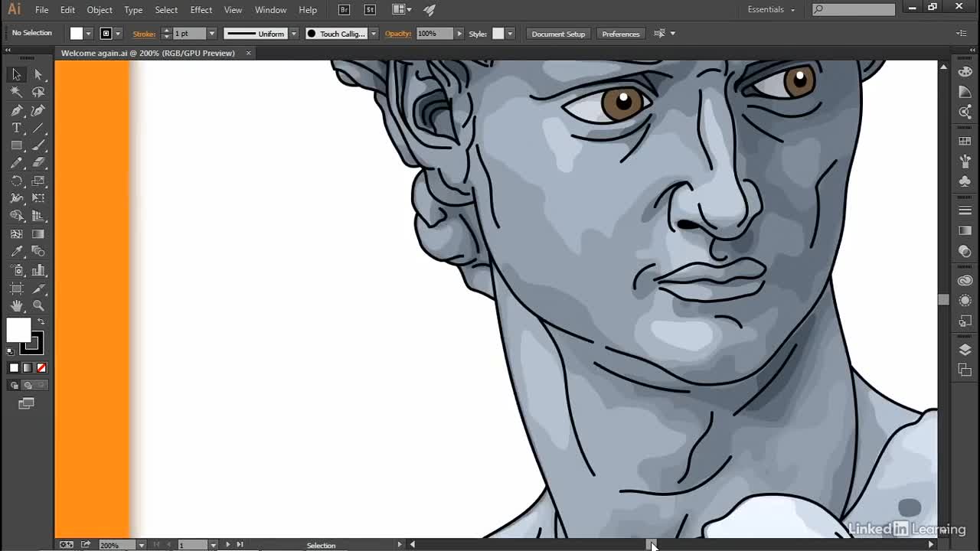Select the Artboard tool

(x=16, y=289)
